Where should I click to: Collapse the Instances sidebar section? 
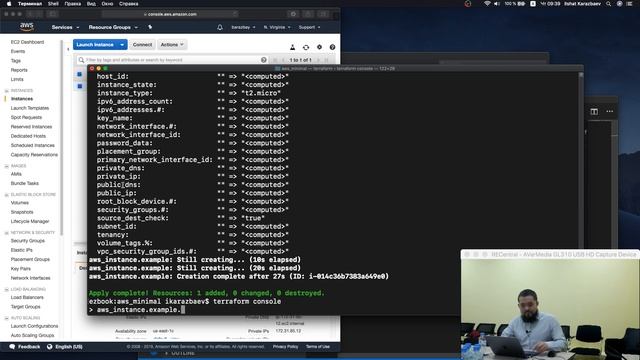point(6,91)
